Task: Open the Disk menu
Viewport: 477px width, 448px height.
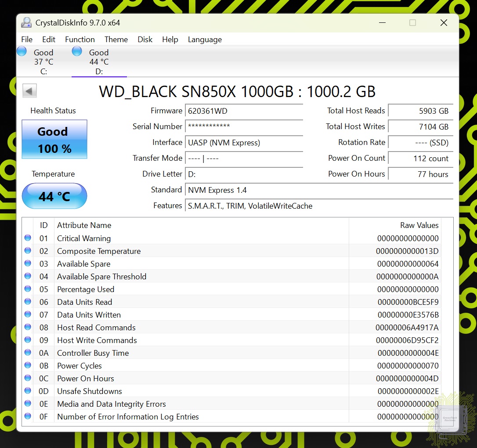Action: coord(145,40)
